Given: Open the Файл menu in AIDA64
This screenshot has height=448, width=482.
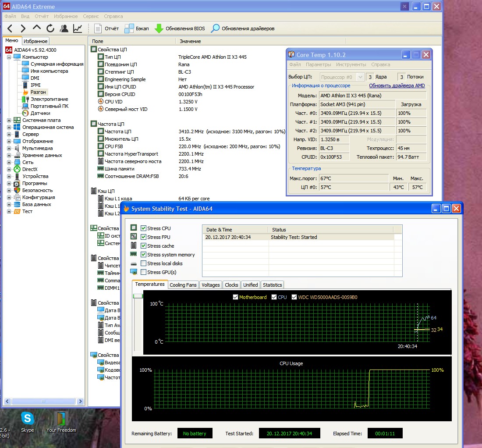Looking at the screenshot, I should 10,16.
